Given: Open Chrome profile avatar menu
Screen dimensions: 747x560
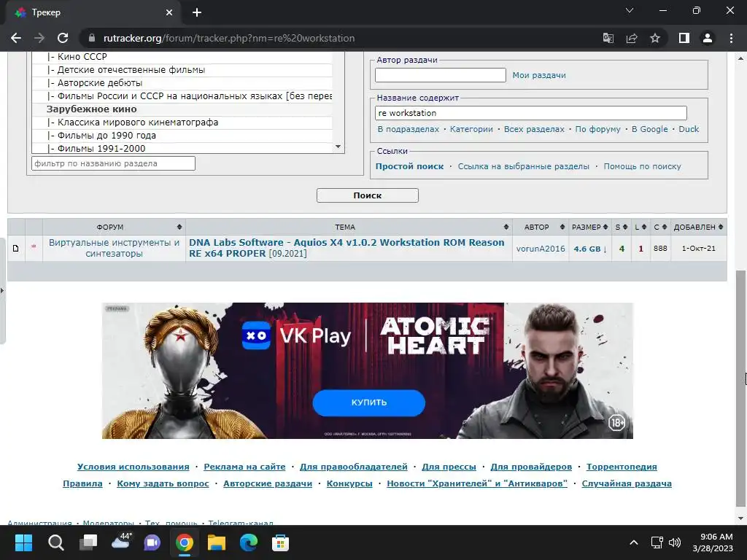Looking at the screenshot, I should 708,38.
